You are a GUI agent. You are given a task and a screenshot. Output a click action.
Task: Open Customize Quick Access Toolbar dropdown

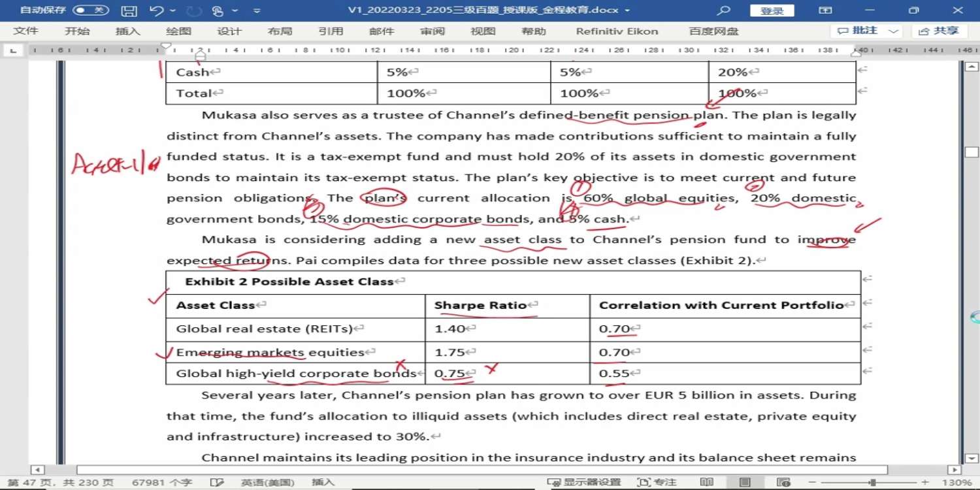(x=257, y=10)
